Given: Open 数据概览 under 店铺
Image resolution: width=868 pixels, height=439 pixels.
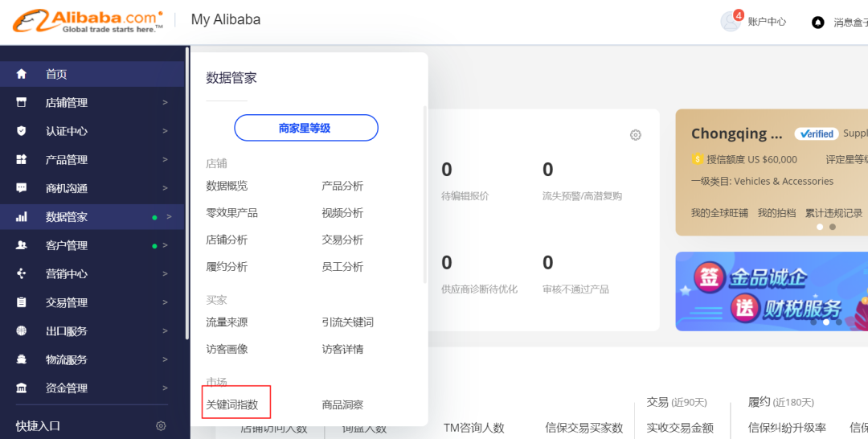Looking at the screenshot, I should (x=227, y=186).
